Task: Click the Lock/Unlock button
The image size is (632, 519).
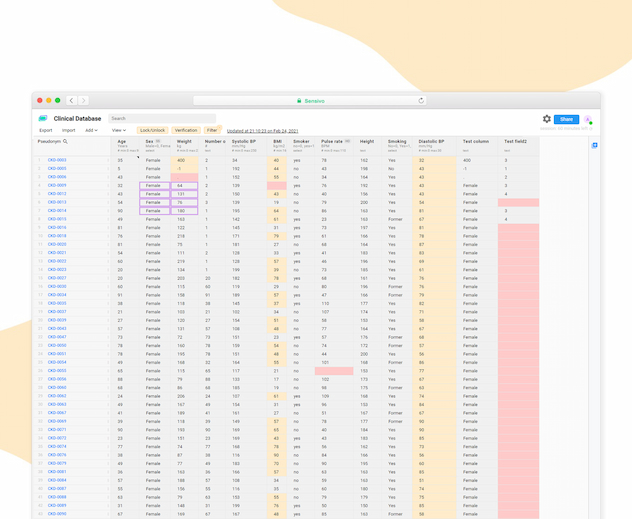Action: pyautogui.click(x=152, y=130)
